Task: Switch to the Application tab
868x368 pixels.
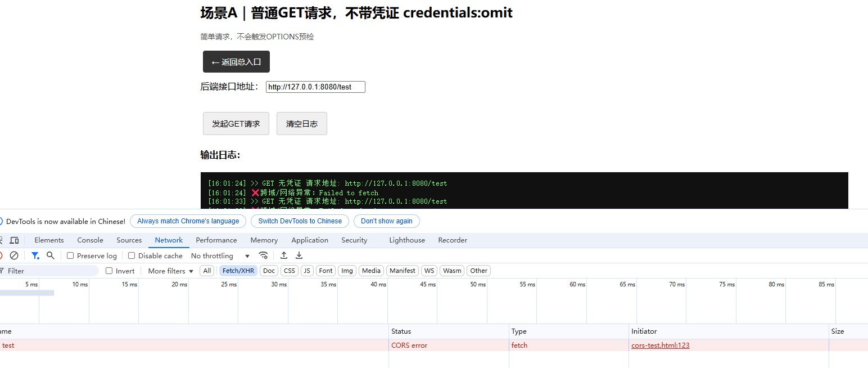Action: (310, 240)
